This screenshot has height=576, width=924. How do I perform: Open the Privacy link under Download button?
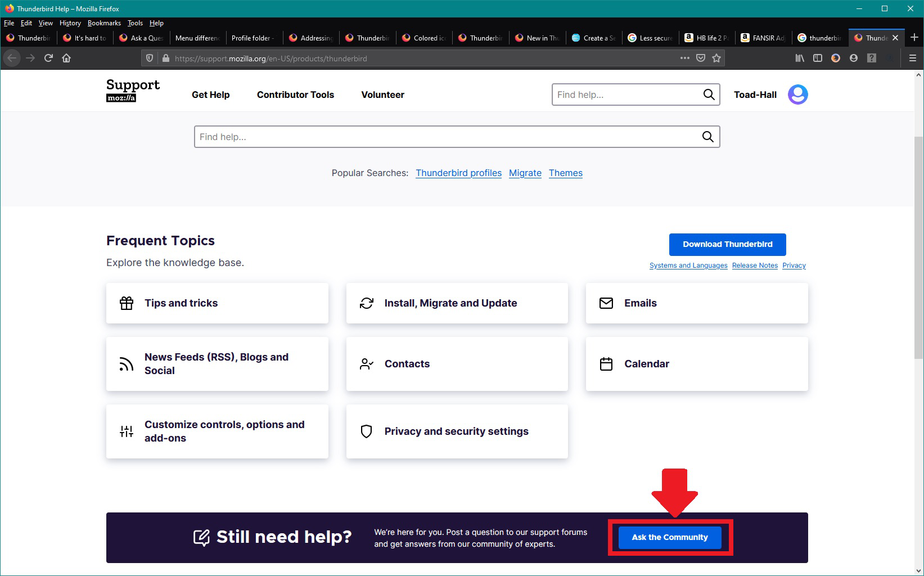794,265
